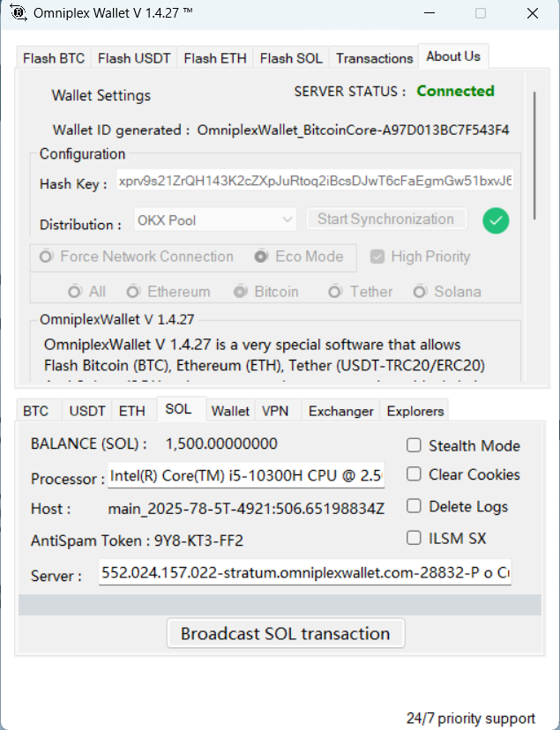
Task: Click the green checkmark status icon
Action: click(496, 220)
